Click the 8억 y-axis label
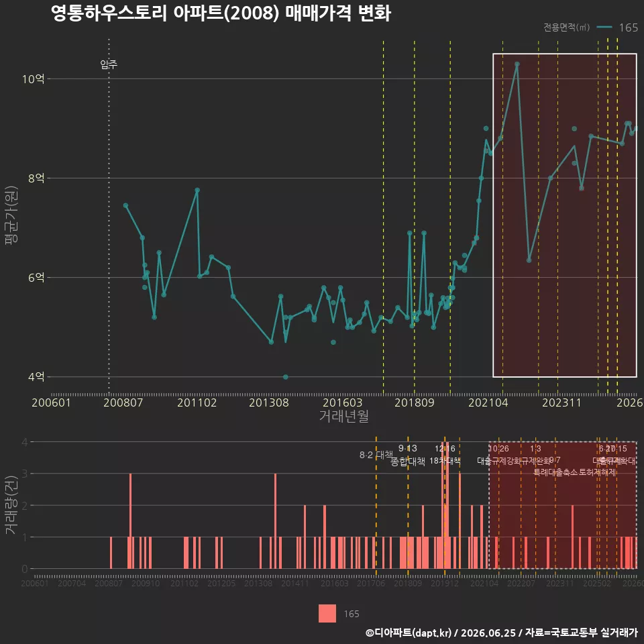The width and height of the screenshot is (644, 644). click(x=36, y=178)
